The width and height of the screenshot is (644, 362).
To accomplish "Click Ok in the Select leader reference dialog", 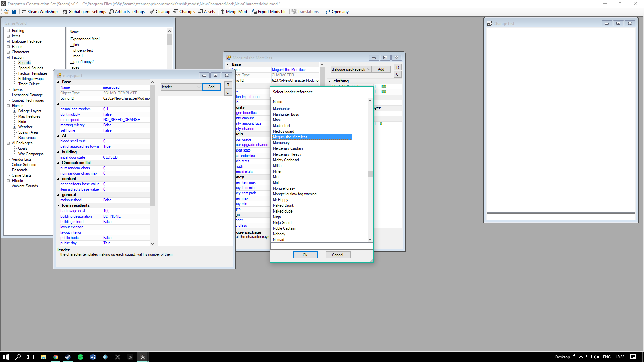I will click(x=305, y=255).
